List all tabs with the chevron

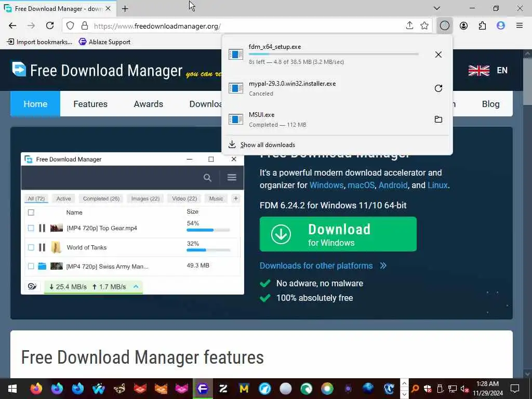pyautogui.click(x=436, y=8)
